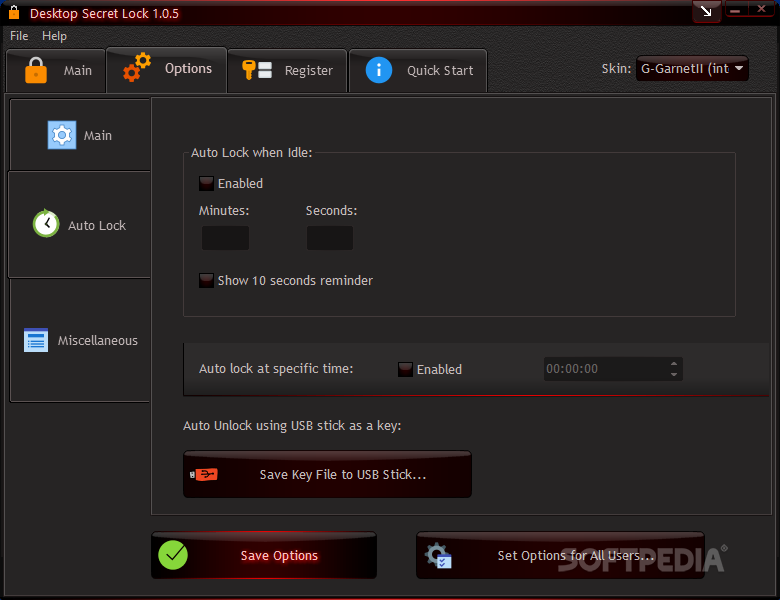Viewport: 780px width, 600px height.
Task: Click the Minutes input field
Action: pyautogui.click(x=225, y=238)
